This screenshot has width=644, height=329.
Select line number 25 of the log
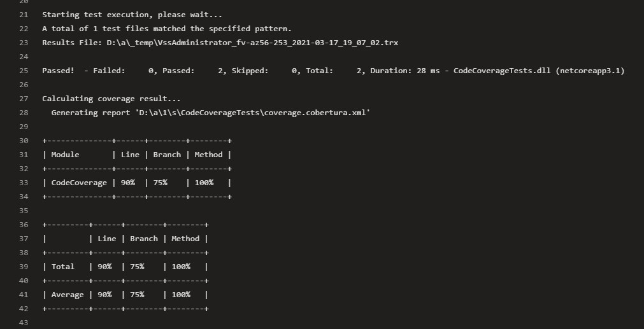click(x=24, y=71)
